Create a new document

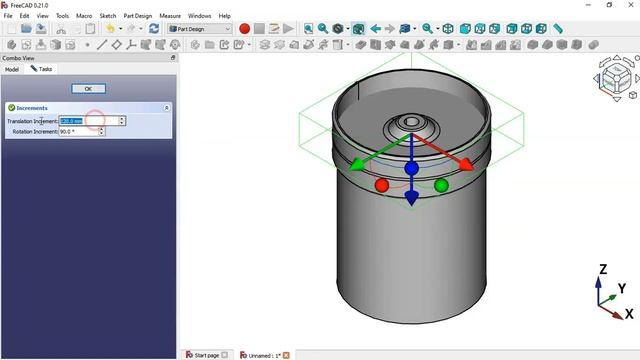pyautogui.click(x=11, y=29)
